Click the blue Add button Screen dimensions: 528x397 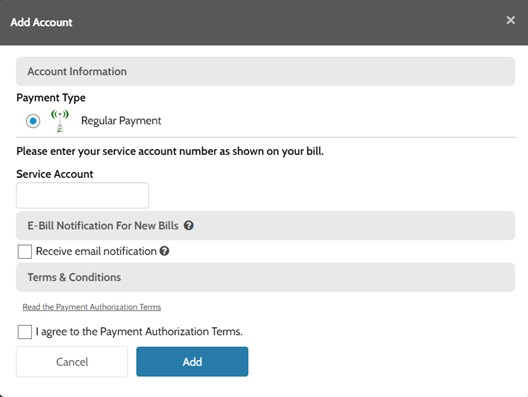(x=192, y=362)
